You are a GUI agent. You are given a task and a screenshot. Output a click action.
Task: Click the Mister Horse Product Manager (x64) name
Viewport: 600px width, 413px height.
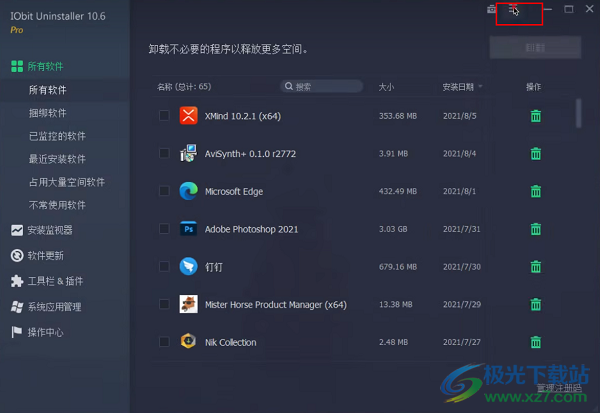point(276,305)
